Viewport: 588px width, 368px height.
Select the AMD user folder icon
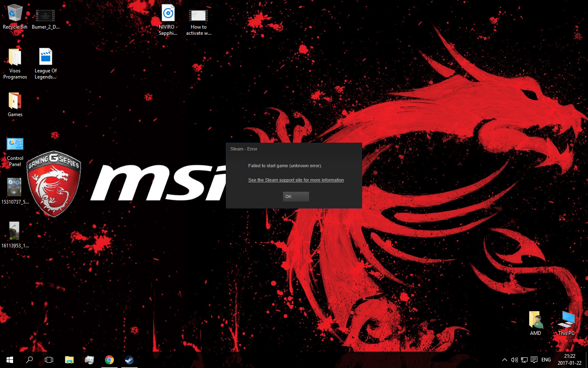(x=535, y=323)
